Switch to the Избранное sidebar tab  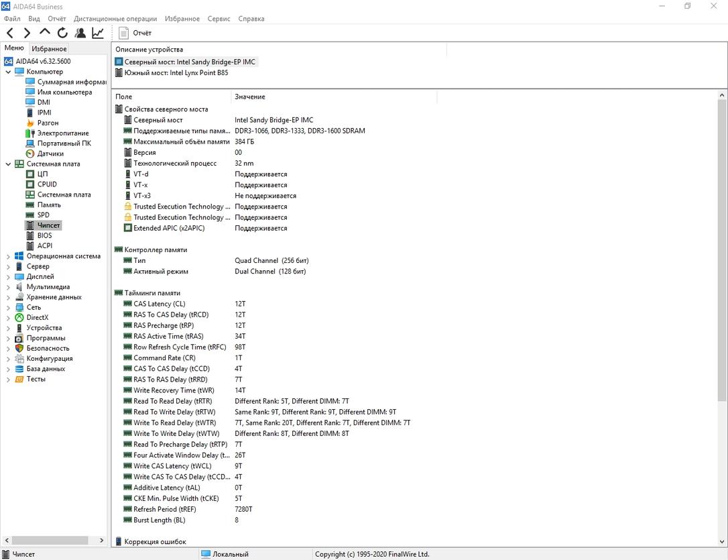(49, 49)
